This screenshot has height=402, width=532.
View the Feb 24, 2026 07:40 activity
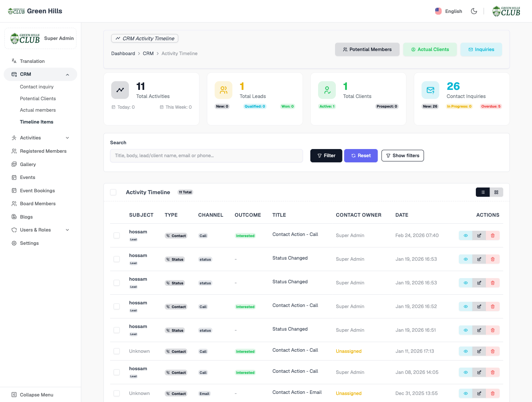coord(465,236)
